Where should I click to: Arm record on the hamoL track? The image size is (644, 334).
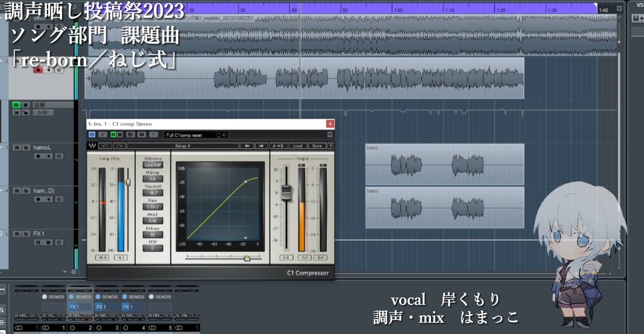(x=38, y=156)
